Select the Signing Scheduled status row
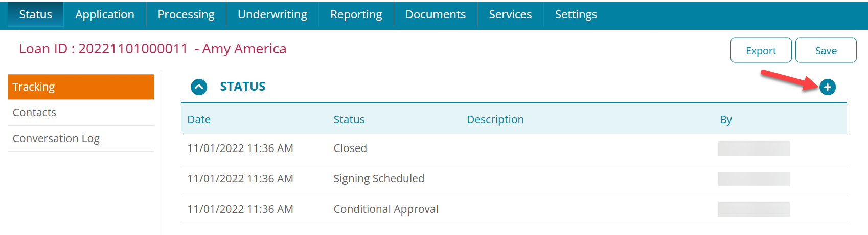The width and height of the screenshot is (868, 235). (379, 179)
